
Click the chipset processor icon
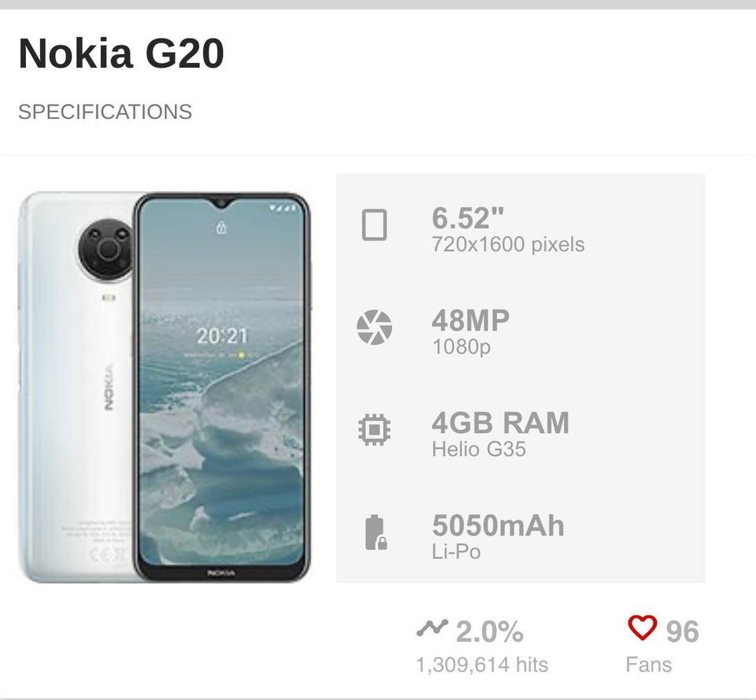coord(374,430)
